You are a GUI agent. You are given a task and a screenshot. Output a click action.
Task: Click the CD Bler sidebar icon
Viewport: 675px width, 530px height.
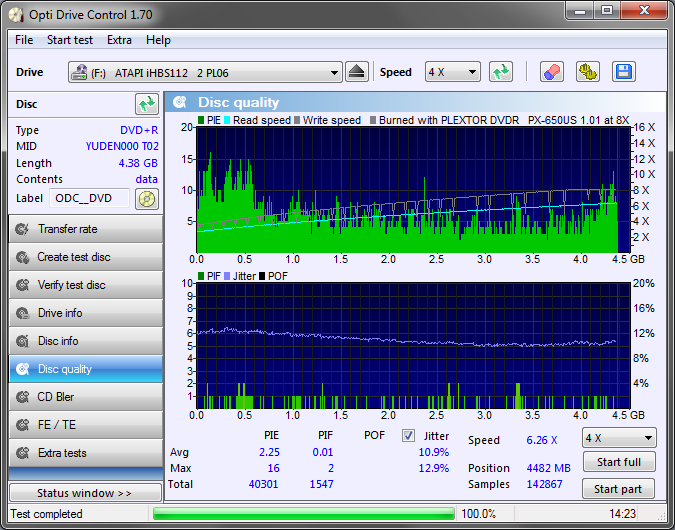click(22, 397)
